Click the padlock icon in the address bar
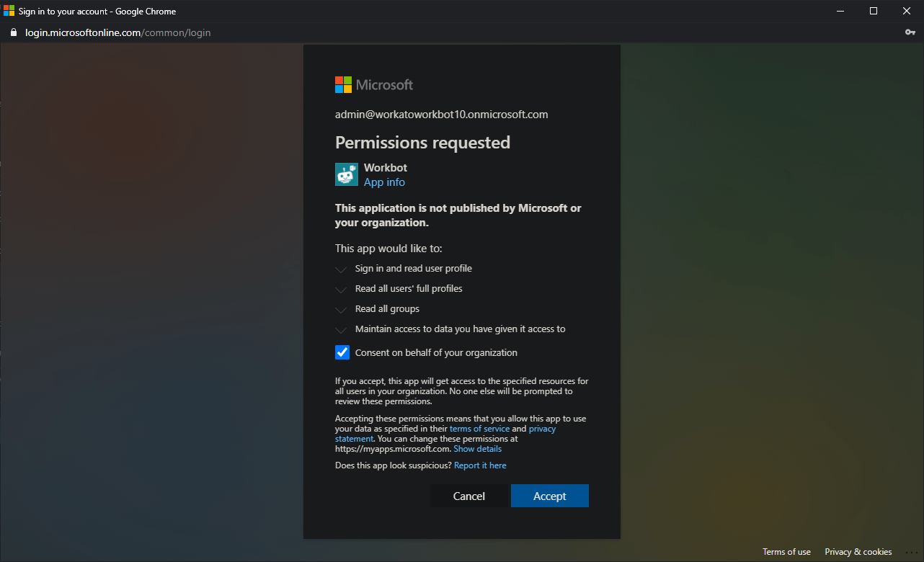 coord(13,32)
